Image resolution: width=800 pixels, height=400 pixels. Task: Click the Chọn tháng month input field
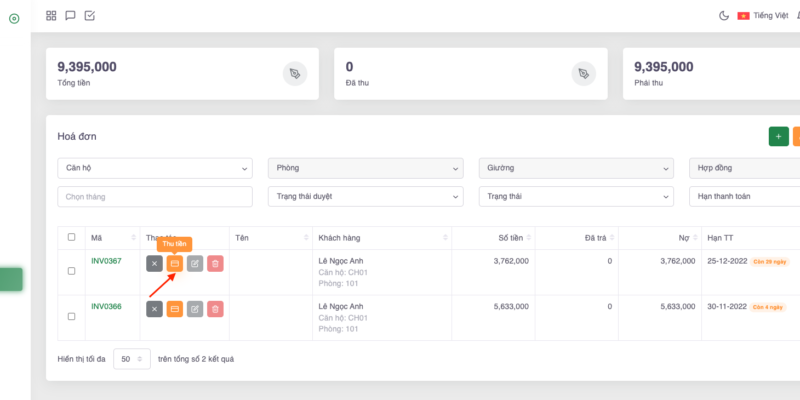click(155, 196)
